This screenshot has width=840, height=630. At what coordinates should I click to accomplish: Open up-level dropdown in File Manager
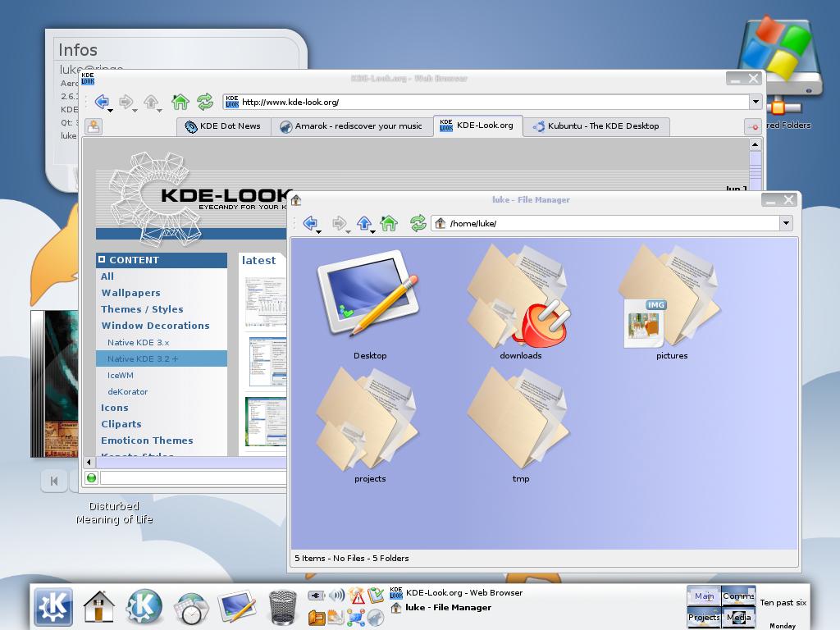373,232
